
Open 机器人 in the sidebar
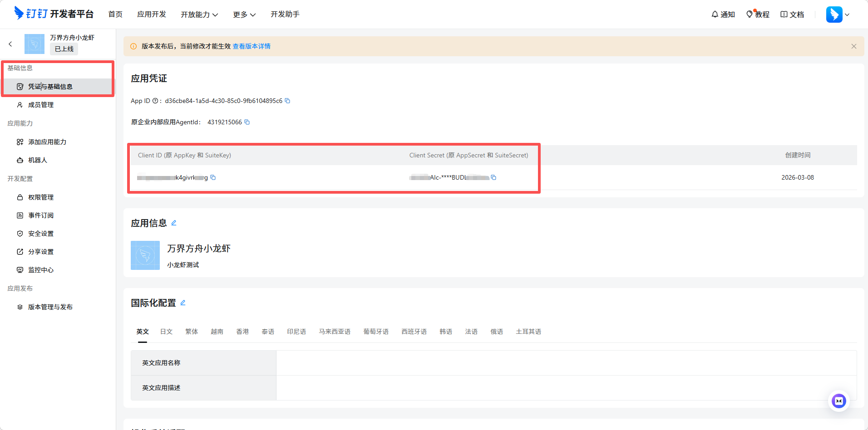[38, 160]
